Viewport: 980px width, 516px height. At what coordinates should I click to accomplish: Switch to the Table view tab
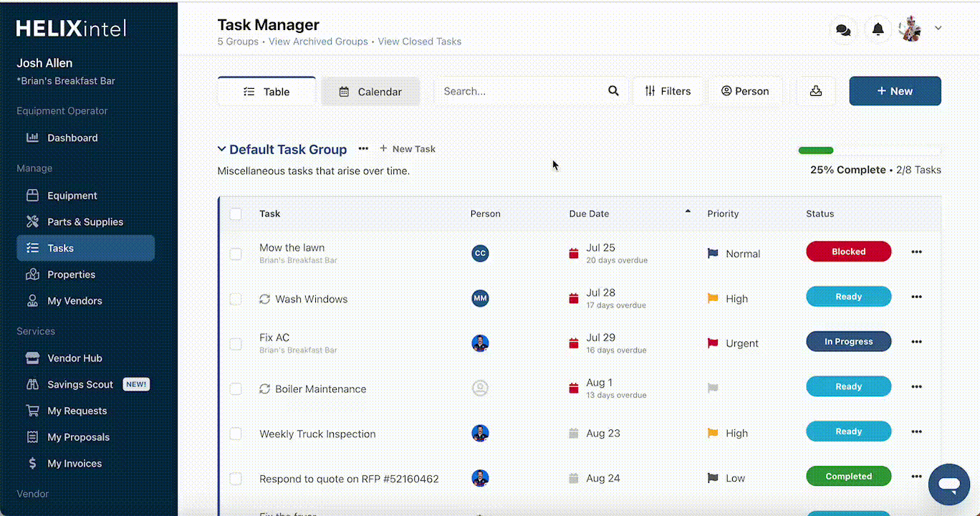pos(266,91)
